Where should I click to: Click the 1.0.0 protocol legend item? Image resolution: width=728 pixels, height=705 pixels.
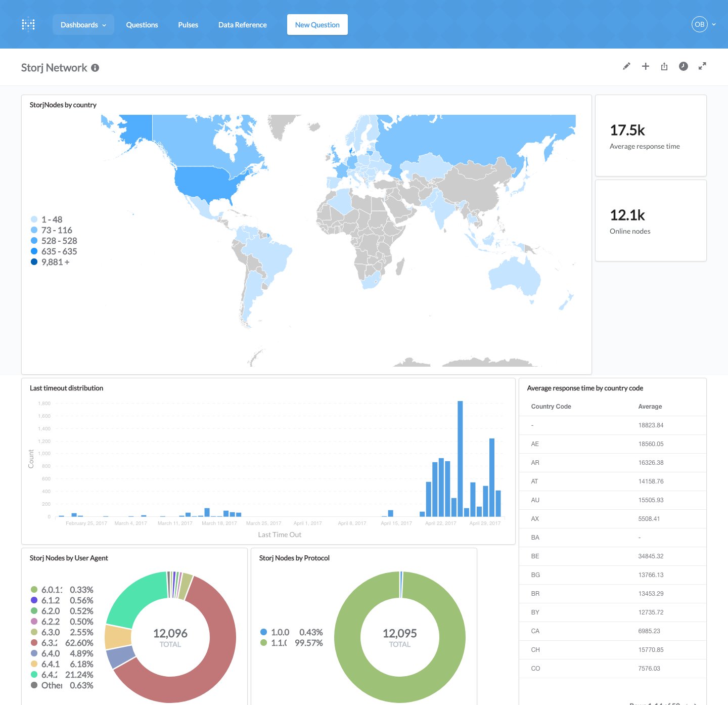point(292,632)
